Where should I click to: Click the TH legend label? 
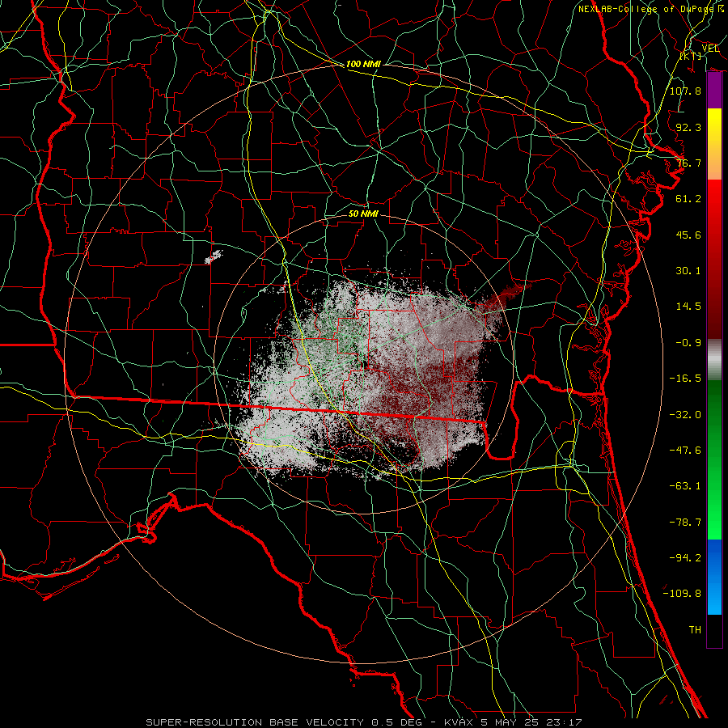pos(695,630)
